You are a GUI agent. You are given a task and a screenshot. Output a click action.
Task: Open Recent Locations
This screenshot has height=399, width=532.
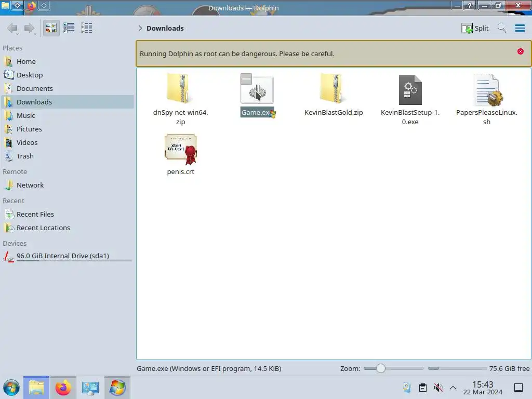tap(68, 228)
